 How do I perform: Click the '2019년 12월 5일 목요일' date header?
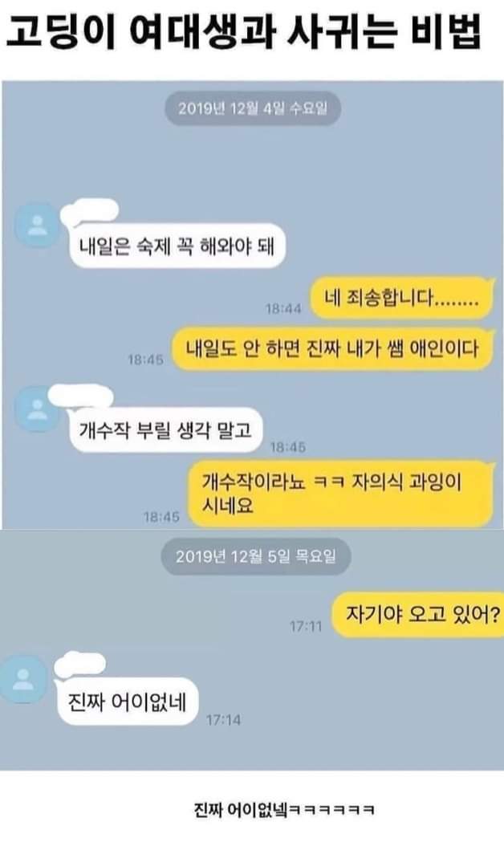point(256,556)
